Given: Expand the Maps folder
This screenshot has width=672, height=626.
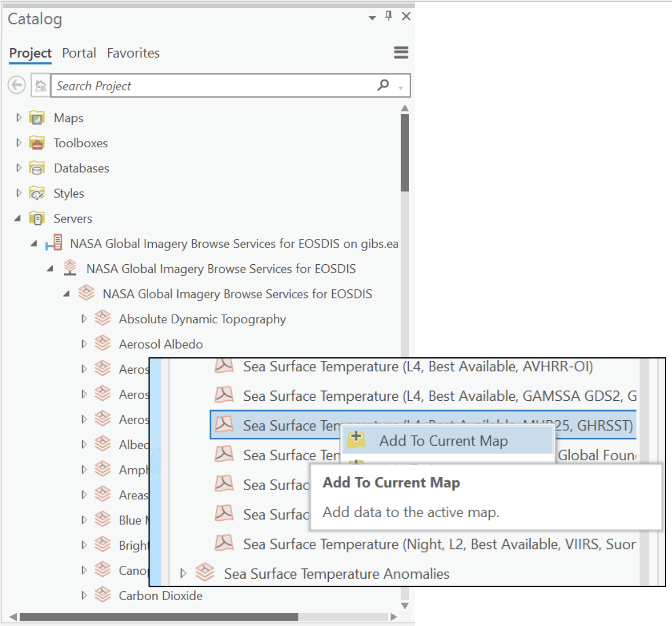Looking at the screenshot, I should pos(19,118).
